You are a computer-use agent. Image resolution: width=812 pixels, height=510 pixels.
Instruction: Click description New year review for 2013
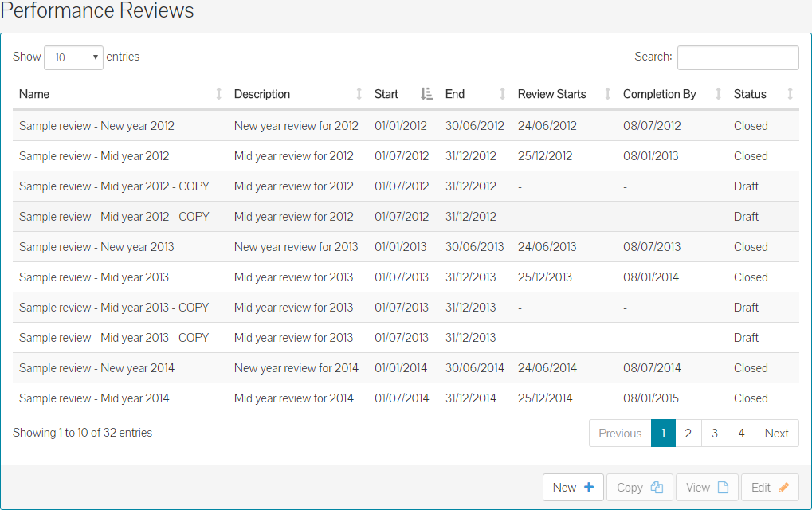(x=296, y=247)
